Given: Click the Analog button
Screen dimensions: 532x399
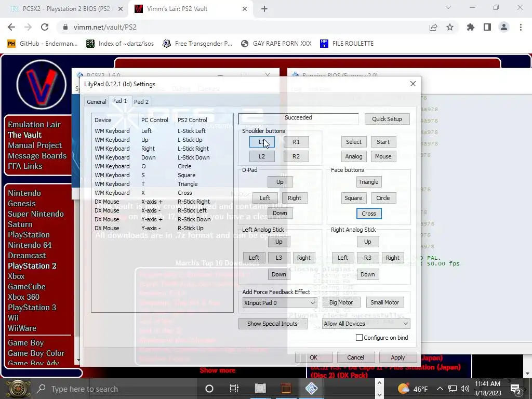Looking at the screenshot, I should (x=353, y=156).
